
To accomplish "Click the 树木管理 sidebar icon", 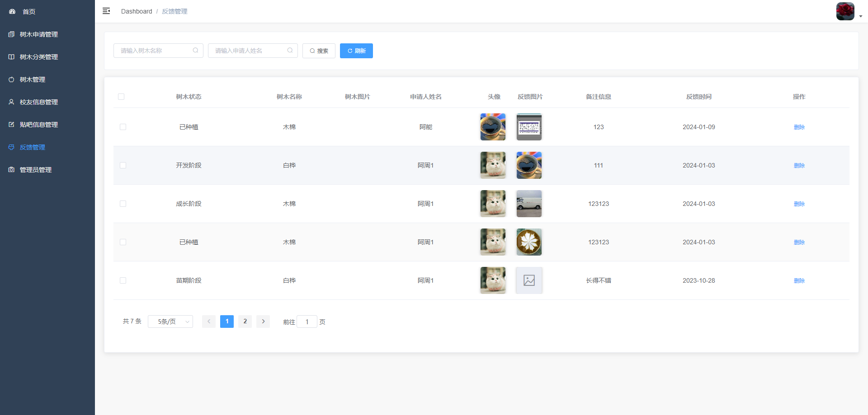I will coord(11,79).
